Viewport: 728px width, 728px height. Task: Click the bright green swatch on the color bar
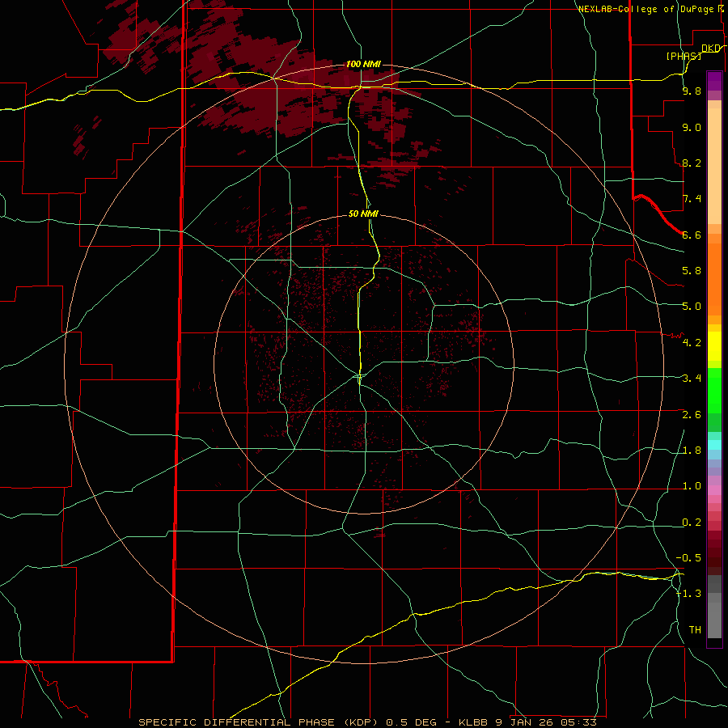tap(714, 391)
